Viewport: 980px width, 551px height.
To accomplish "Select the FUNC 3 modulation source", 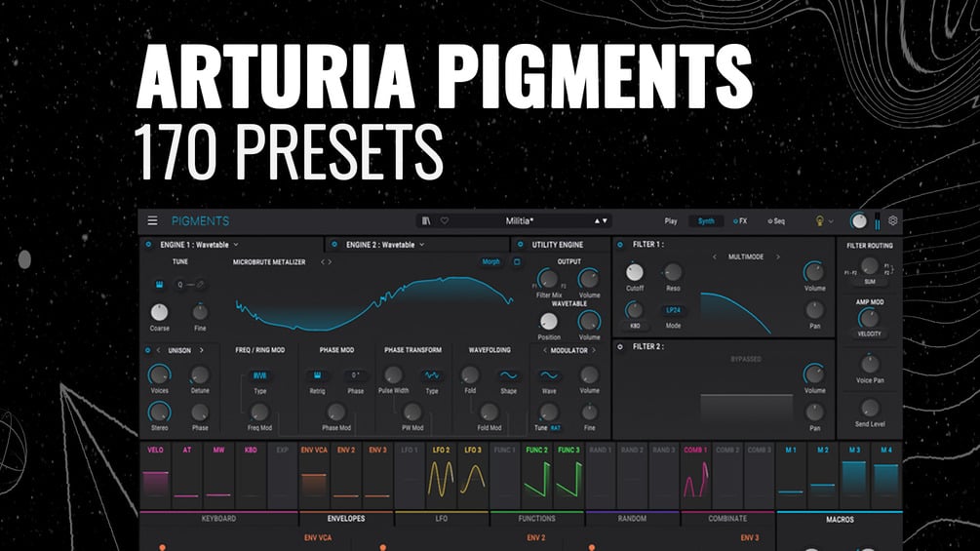I will 568,474.
